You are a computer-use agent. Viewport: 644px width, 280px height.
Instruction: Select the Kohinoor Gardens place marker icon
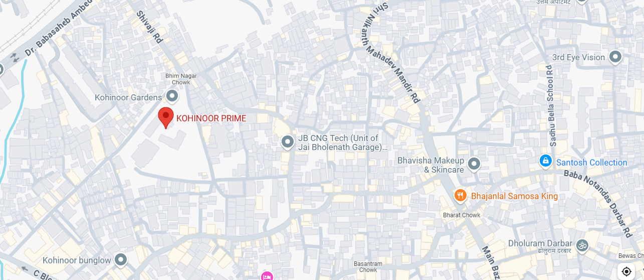tap(172, 95)
